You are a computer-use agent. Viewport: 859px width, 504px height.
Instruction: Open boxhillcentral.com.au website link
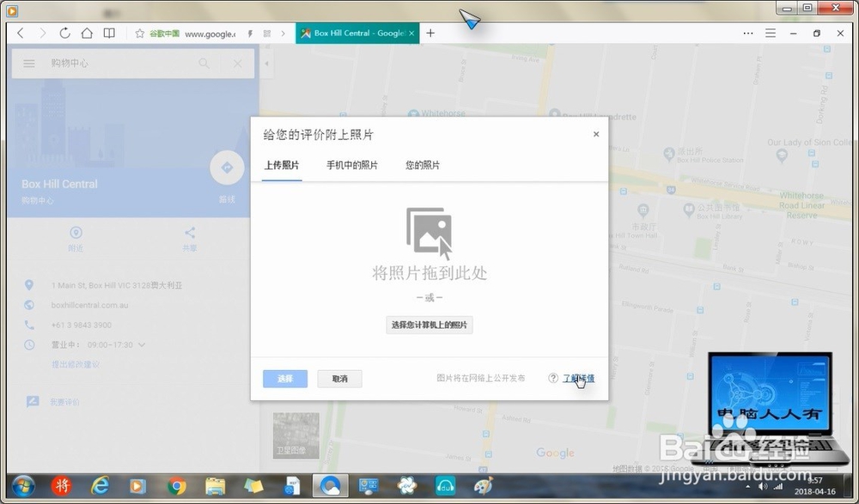coord(90,305)
